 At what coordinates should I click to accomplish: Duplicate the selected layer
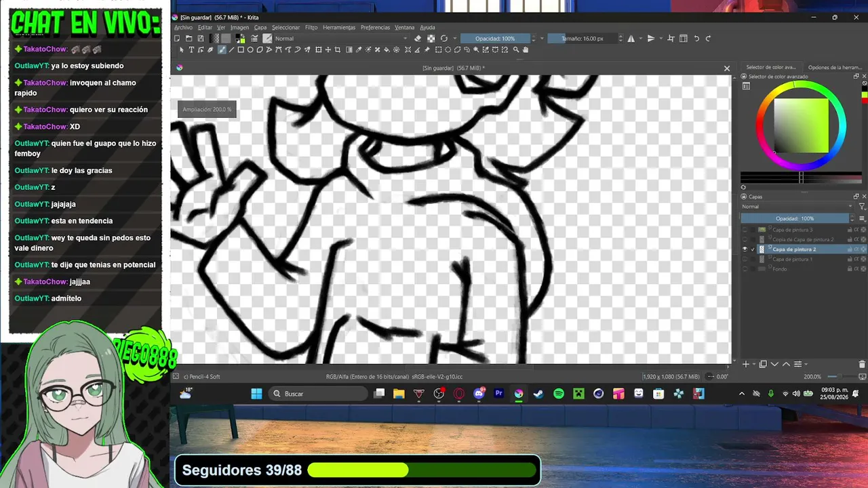763,364
